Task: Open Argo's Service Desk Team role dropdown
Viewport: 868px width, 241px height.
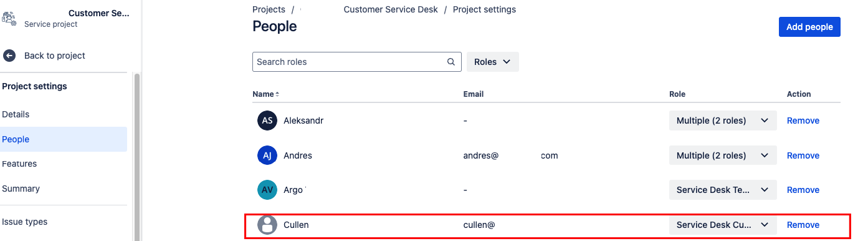Action: (x=723, y=190)
